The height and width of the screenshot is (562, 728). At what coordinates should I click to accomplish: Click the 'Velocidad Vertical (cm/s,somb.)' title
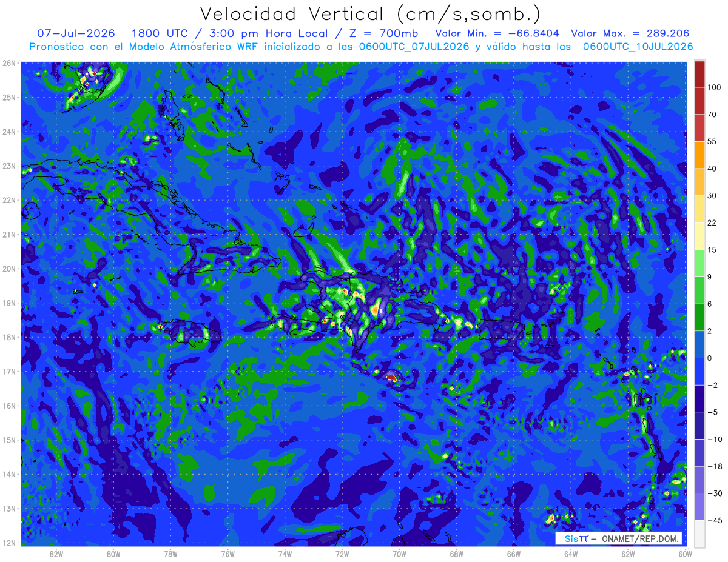click(370, 15)
